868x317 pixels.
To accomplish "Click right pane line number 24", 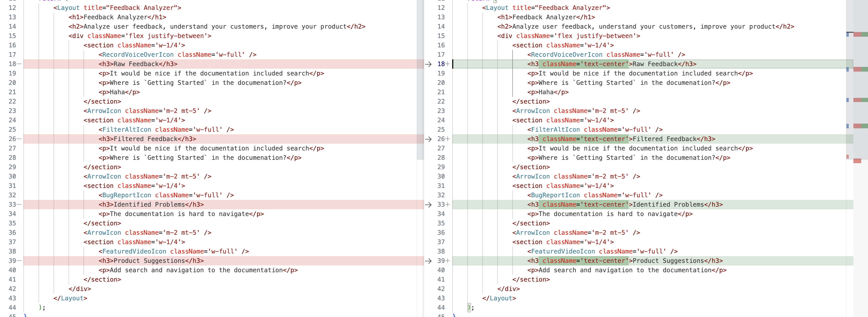I will point(441,120).
